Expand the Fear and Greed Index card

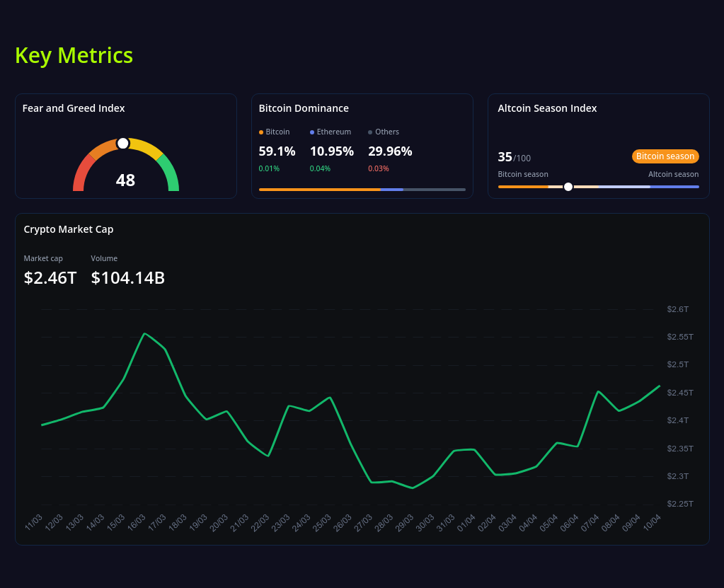coord(74,108)
